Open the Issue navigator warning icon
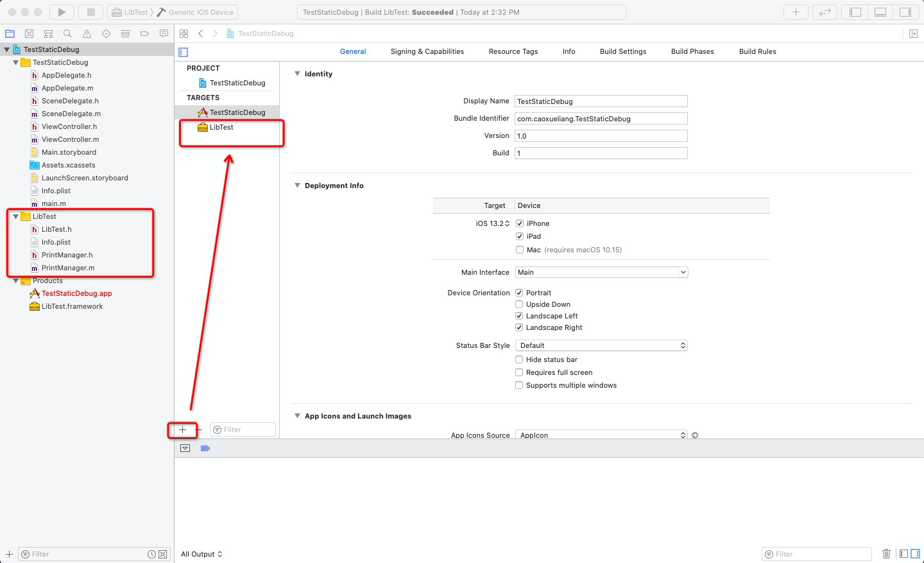 point(87,33)
